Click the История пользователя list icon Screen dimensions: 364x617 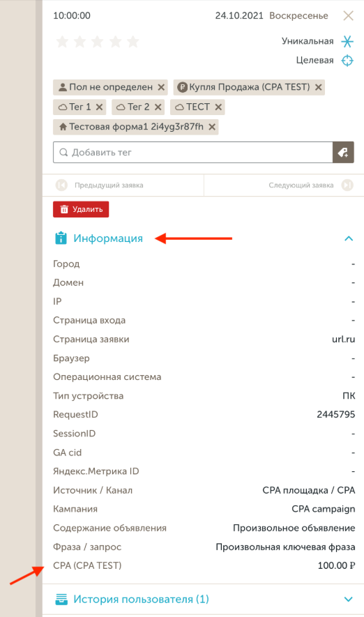[61, 600]
